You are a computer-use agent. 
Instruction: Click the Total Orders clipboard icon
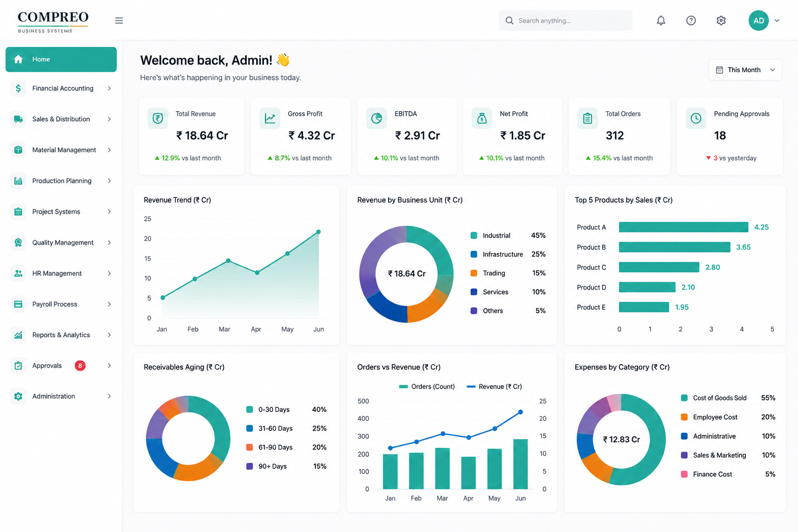(x=588, y=118)
